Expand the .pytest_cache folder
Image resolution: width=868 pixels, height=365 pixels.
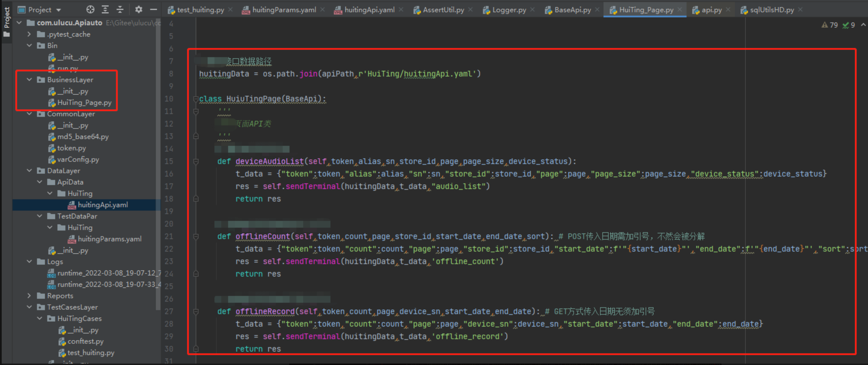click(x=29, y=34)
